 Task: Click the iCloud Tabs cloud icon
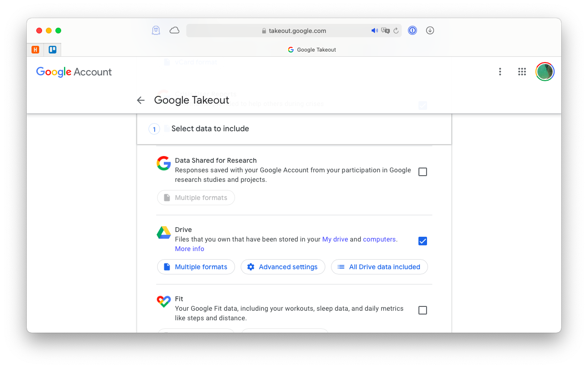(174, 30)
